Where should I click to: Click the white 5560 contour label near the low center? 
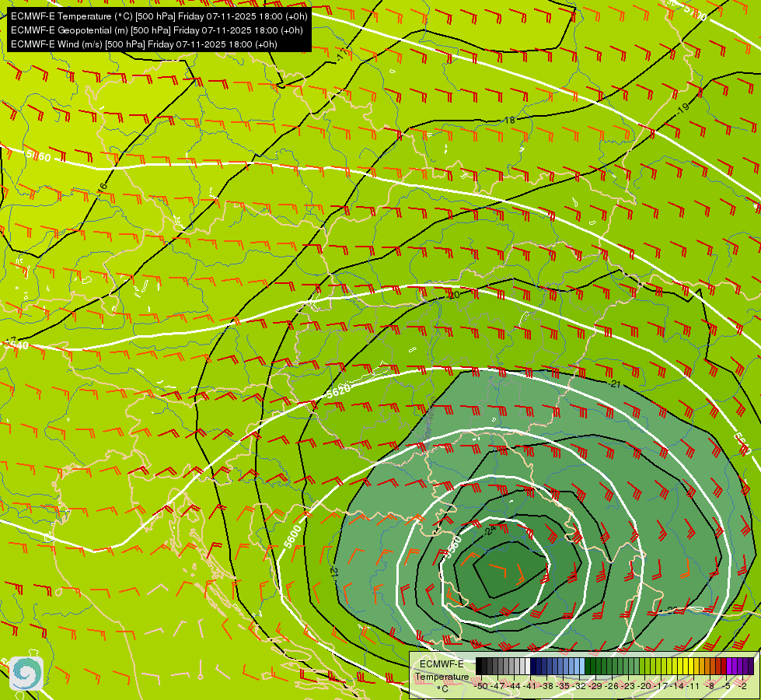454,547
